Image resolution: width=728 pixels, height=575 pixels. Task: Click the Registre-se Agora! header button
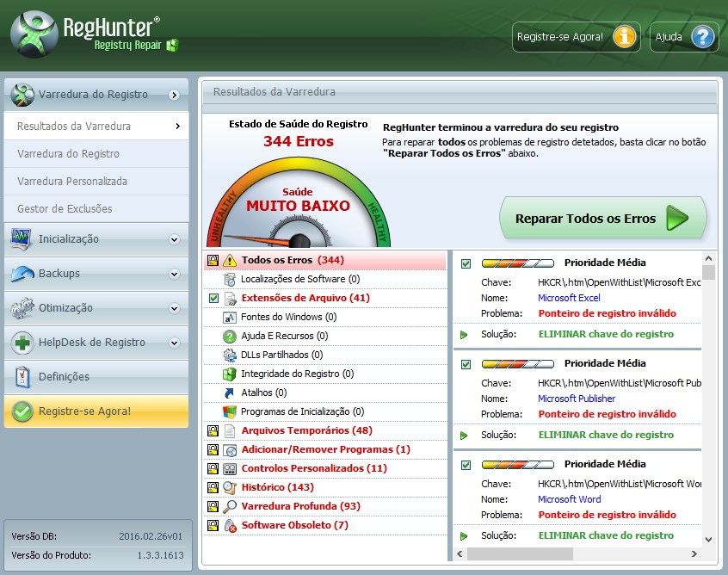point(577,37)
